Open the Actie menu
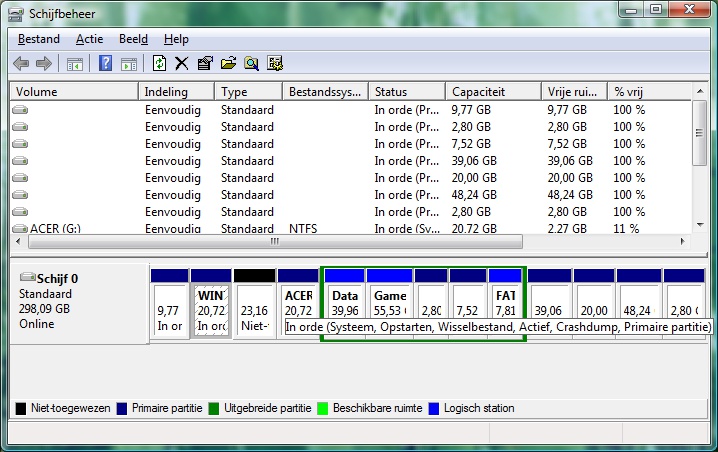Screen dimensions: 718x452 [x=89, y=39]
